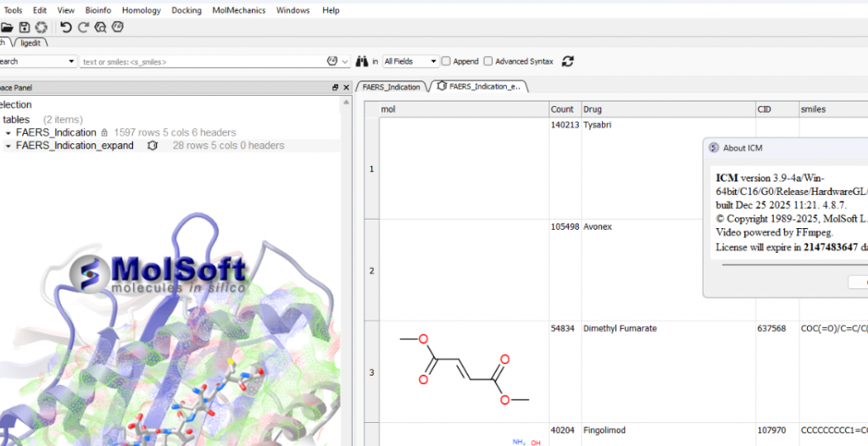The width and height of the screenshot is (868, 446).
Task: Click the text or smiles search field
Action: tap(202, 61)
